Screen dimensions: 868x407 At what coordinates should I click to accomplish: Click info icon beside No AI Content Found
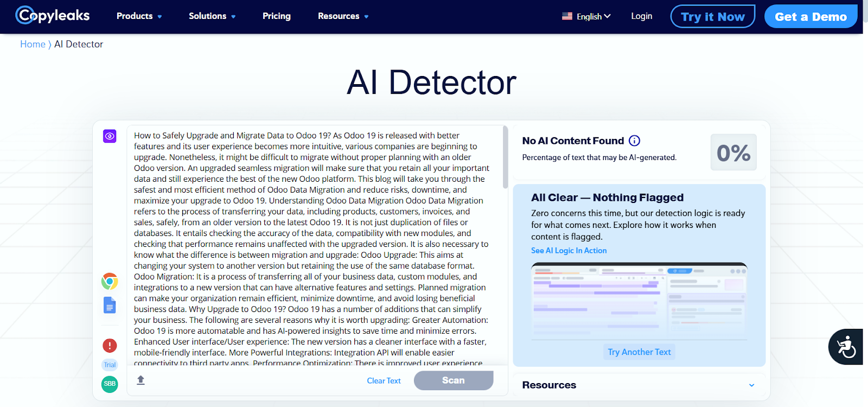point(634,141)
